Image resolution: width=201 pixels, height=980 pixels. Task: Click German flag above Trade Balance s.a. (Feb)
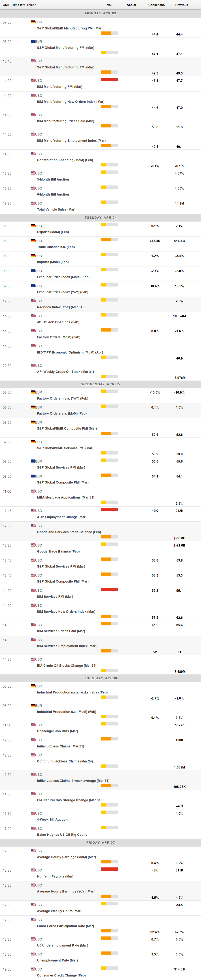pyautogui.click(x=33, y=240)
